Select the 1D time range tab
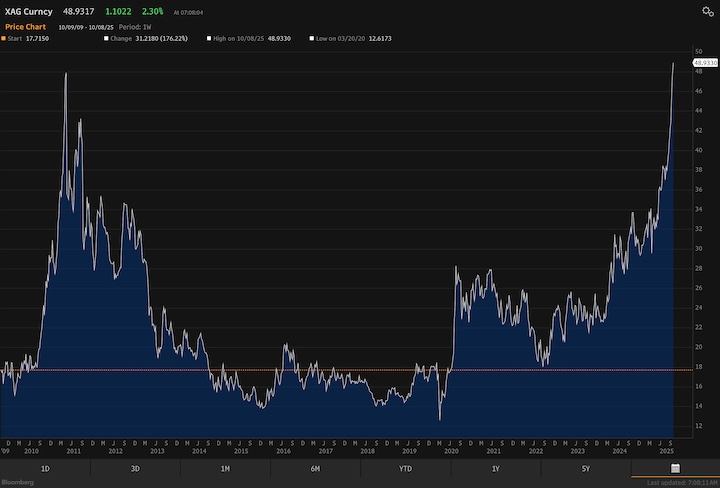 [x=45, y=467]
